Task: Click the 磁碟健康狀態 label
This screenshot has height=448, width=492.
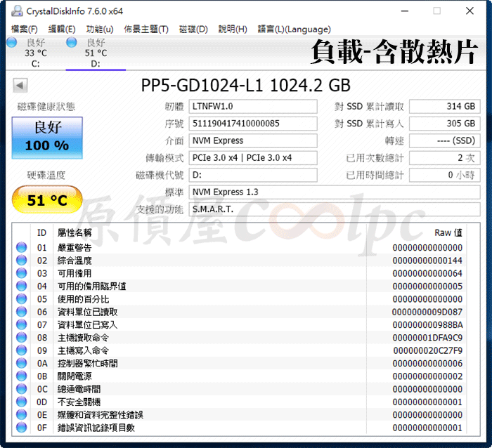Action: (46, 107)
